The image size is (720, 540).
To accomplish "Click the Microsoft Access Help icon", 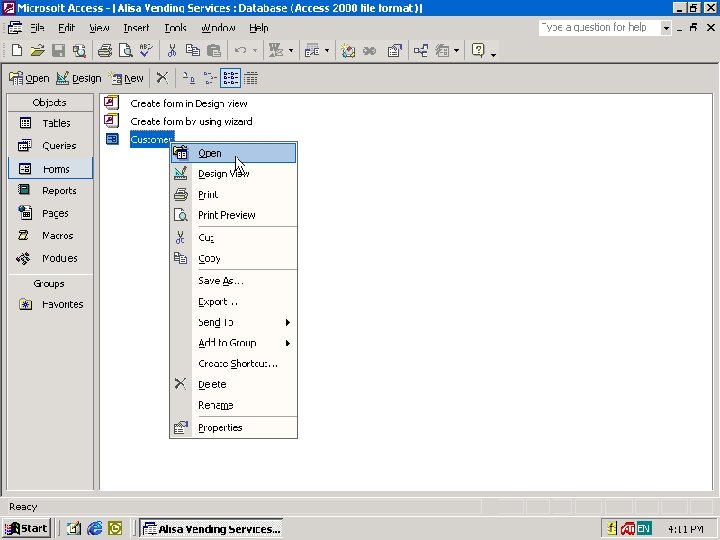I will pos(478,51).
